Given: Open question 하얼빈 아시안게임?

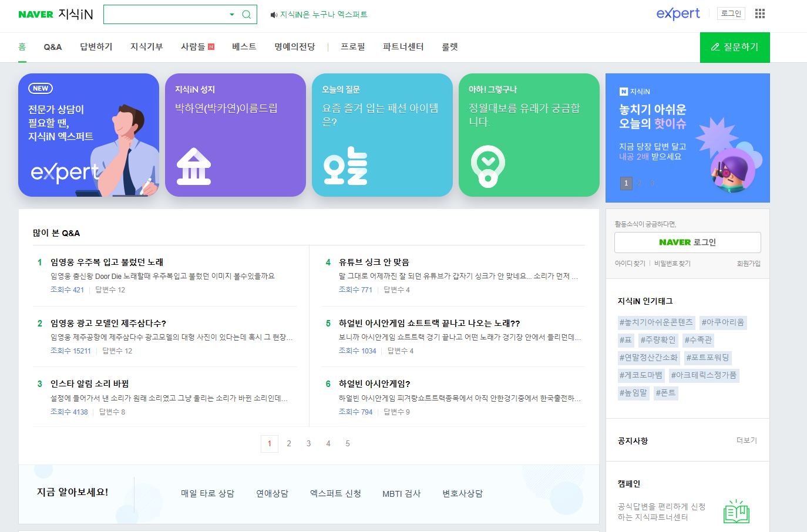Looking at the screenshot, I should click(375, 383).
